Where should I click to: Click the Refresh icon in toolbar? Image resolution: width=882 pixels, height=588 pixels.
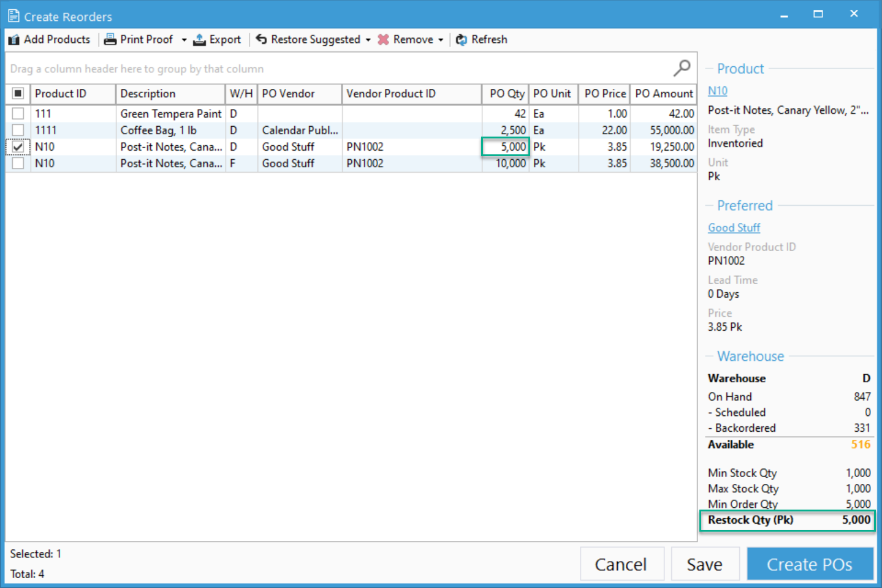[462, 40]
